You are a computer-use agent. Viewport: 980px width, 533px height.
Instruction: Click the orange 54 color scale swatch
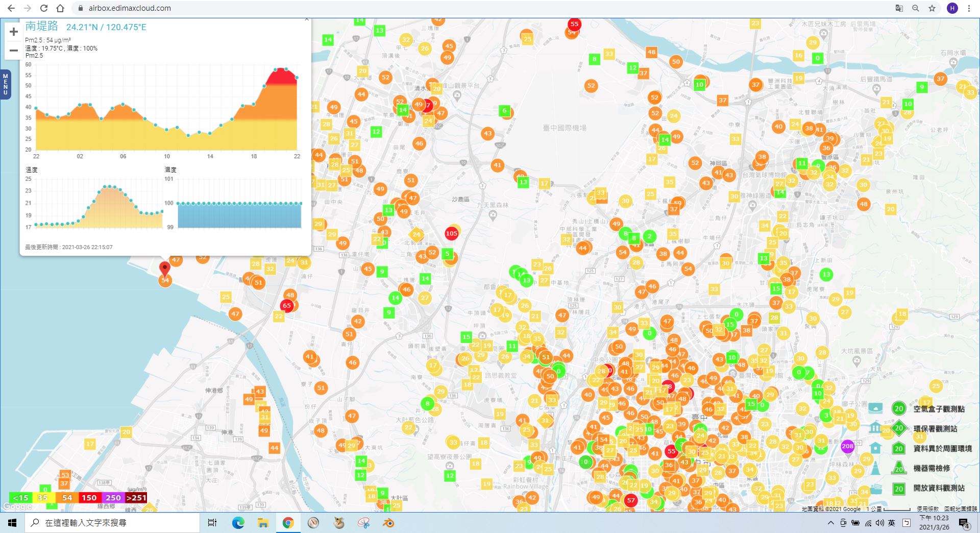66,498
